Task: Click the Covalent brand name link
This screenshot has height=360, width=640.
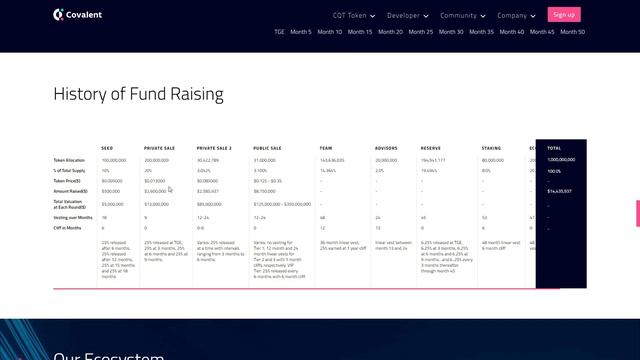Action: tap(84, 15)
